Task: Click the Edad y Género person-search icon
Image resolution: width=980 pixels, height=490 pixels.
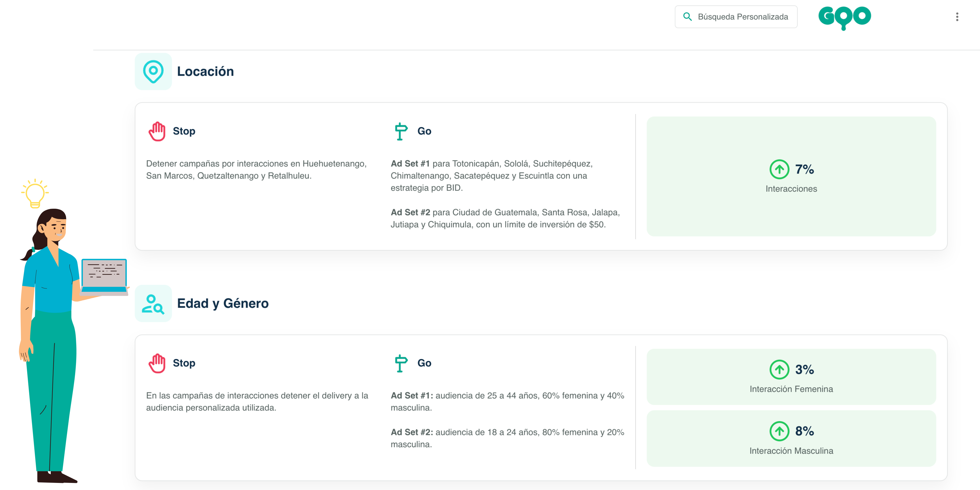Action: click(x=153, y=304)
